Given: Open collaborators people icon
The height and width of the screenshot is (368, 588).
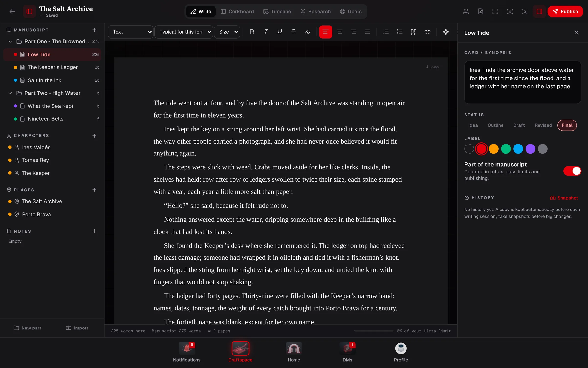Looking at the screenshot, I should coord(466,12).
